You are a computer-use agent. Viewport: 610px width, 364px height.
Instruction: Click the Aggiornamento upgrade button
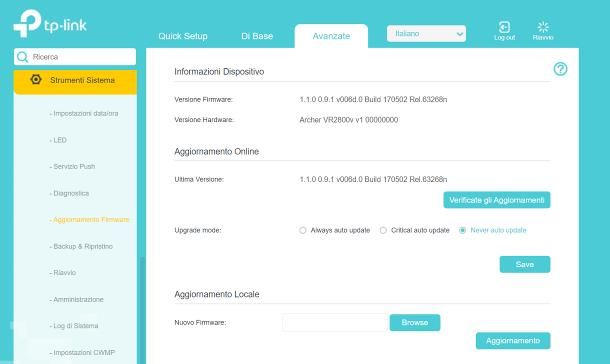pos(513,341)
